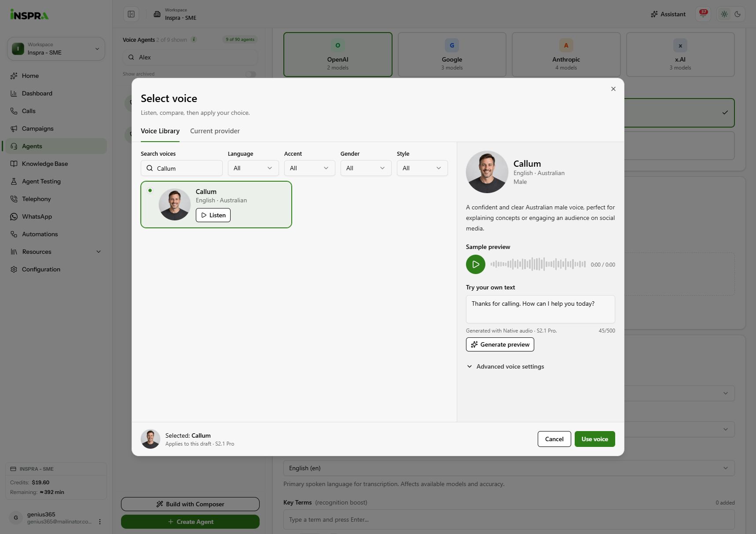Collapse the sidebar panel icon

(131, 14)
